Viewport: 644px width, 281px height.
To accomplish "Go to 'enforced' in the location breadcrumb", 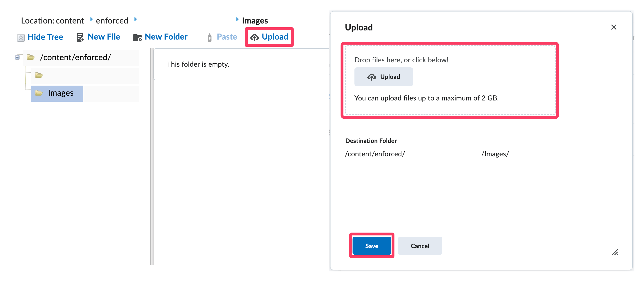I will pos(112,21).
